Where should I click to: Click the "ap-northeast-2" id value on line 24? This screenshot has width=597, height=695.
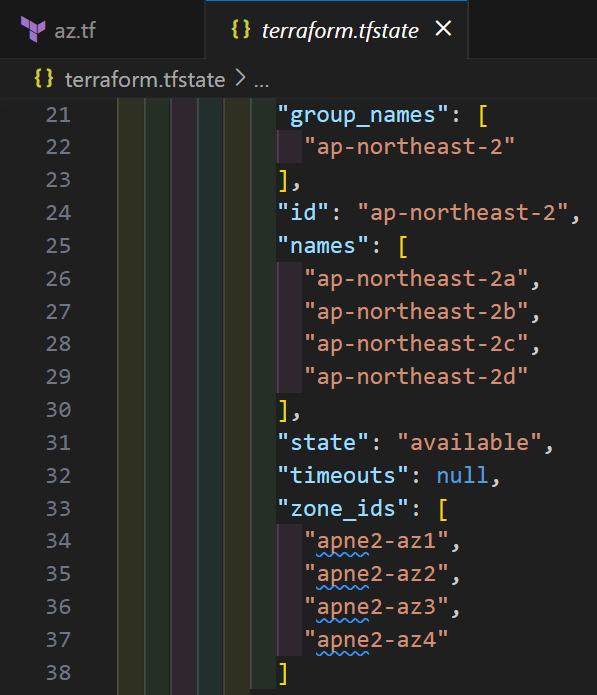tap(463, 212)
